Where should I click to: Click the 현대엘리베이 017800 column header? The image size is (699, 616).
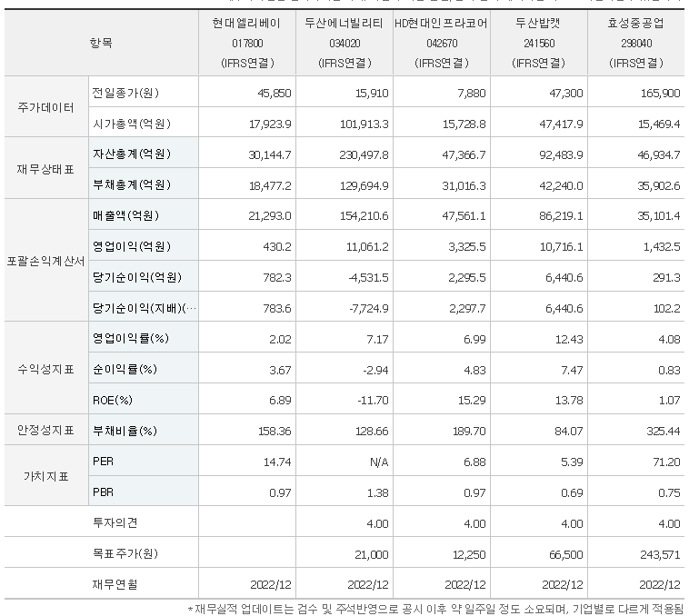pos(247,43)
